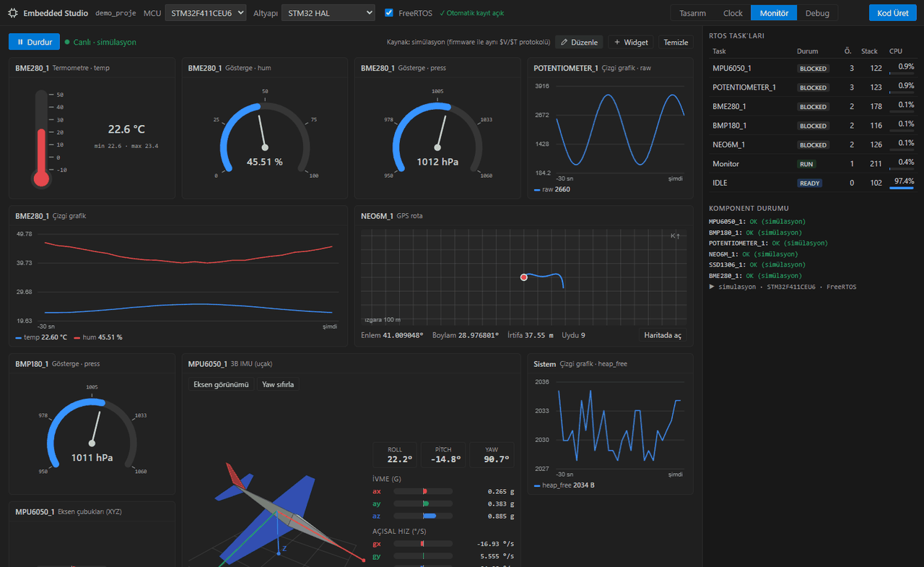Click the demo_proje project name
Image resolution: width=924 pixels, height=567 pixels.
(x=115, y=13)
